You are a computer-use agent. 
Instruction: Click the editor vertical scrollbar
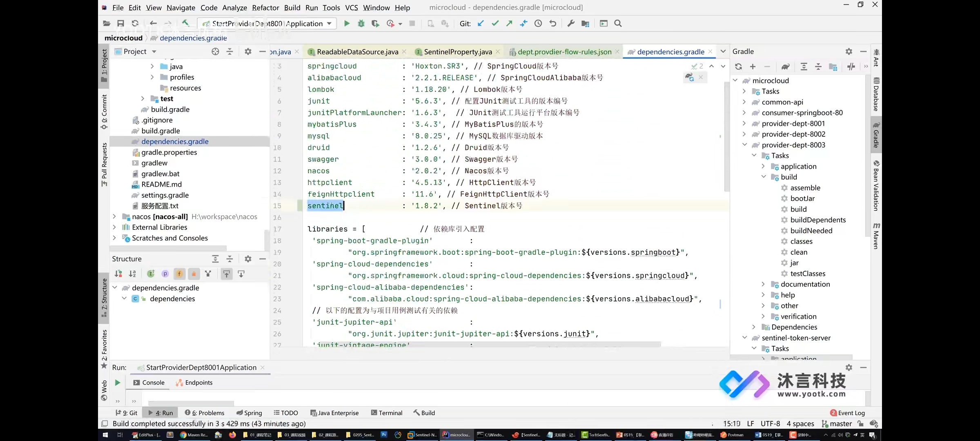(726, 136)
